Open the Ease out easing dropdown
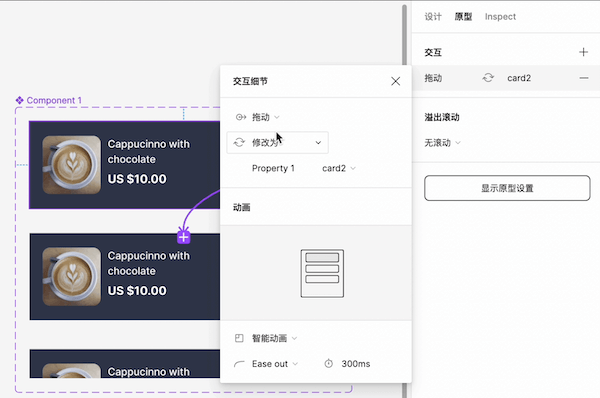600x398 pixels. (x=274, y=364)
